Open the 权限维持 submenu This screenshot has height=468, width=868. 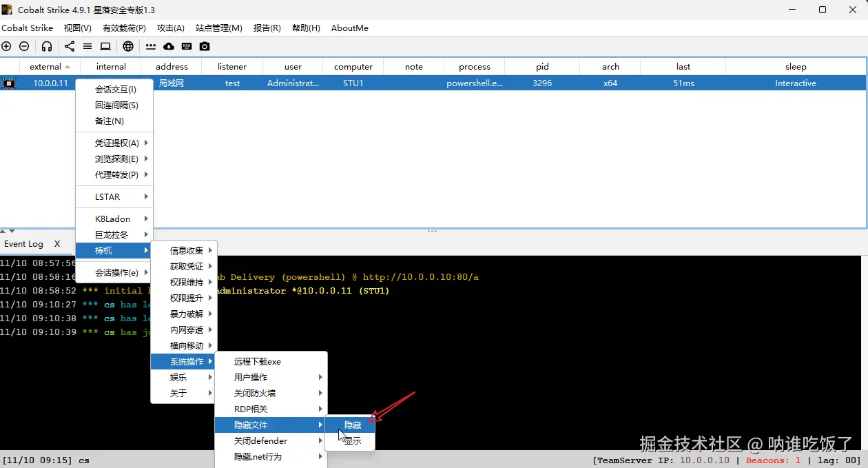click(183, 283)
